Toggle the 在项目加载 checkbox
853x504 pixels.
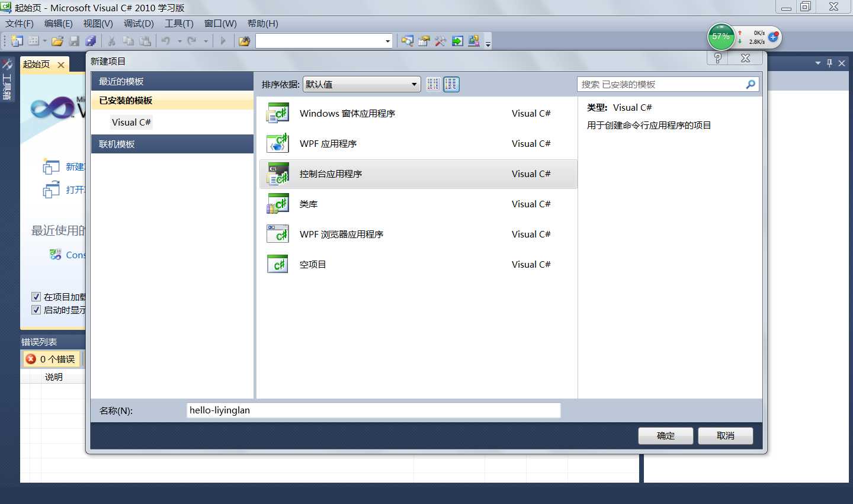click(36, 297)
